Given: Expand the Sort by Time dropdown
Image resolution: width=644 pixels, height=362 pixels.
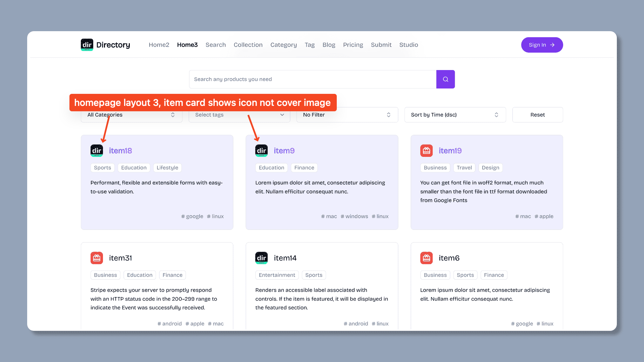Looking at the screenshot, I should (454, 115).
